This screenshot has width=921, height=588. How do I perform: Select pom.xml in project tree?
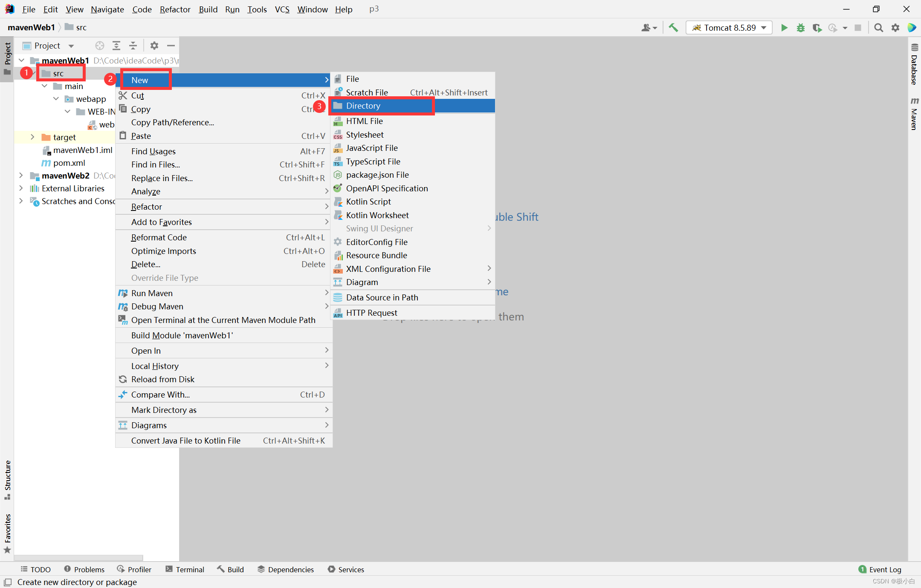(64, 163)
